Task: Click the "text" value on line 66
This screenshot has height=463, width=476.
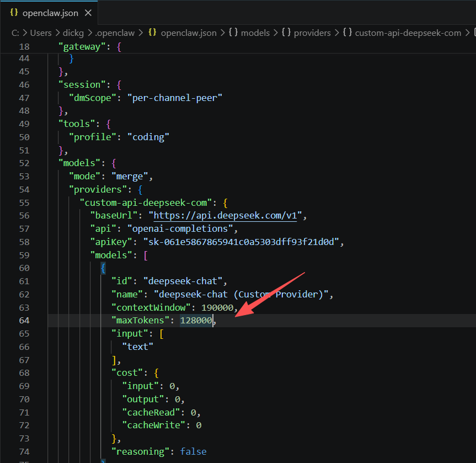Action: (137, 347)
